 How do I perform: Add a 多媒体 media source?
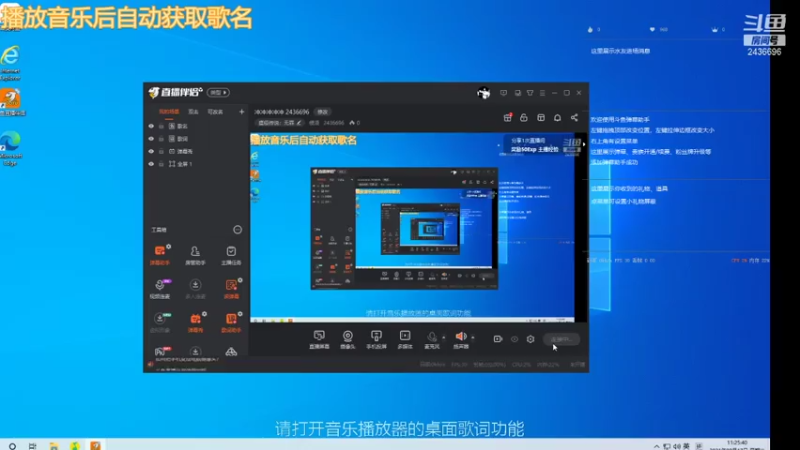pos(405,339)
